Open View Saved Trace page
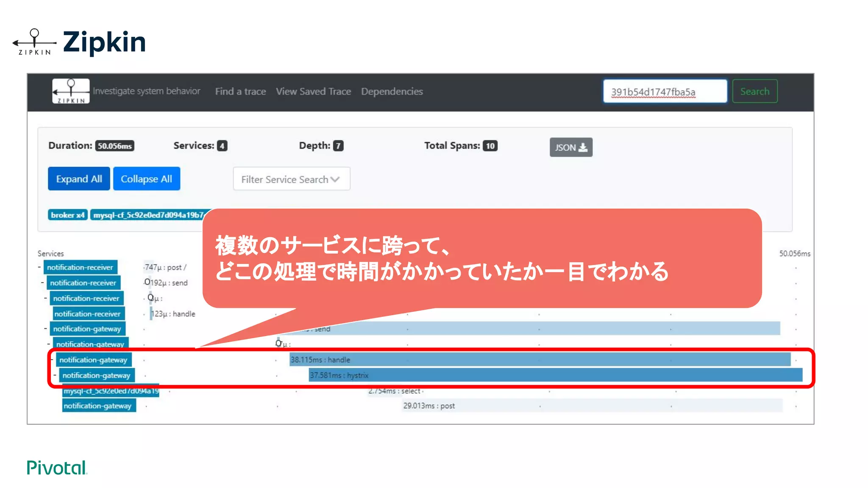868x488 pixels. click(313, 91)
